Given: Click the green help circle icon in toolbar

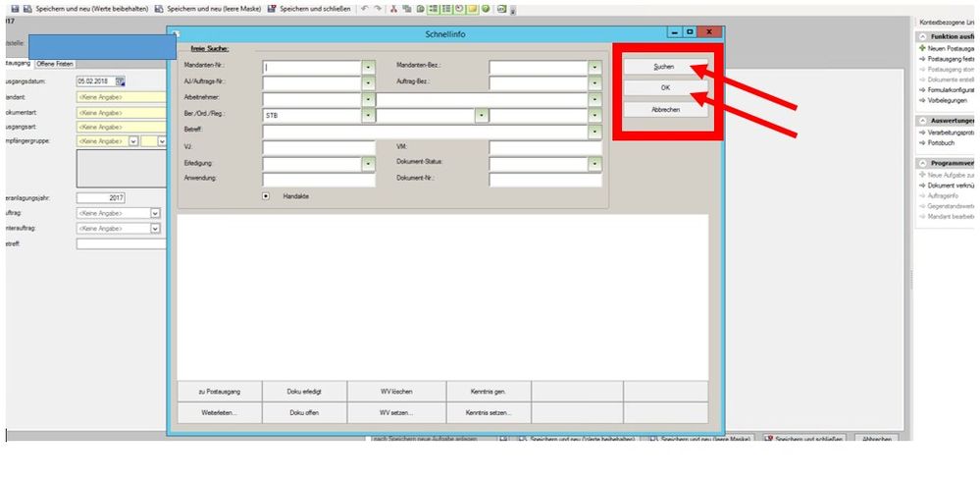Looking at the screenshot, I should (486, 8).
